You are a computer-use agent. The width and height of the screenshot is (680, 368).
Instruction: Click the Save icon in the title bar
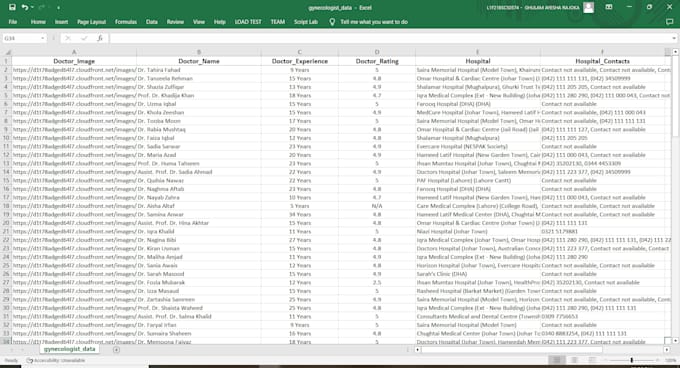pyautogui.click(x=12, y=7)
